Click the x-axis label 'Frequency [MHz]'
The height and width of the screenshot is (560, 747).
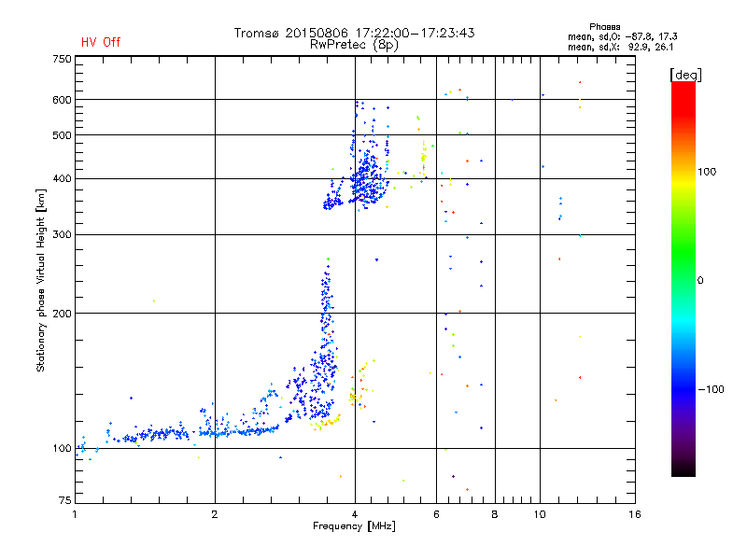pos(354,526)
